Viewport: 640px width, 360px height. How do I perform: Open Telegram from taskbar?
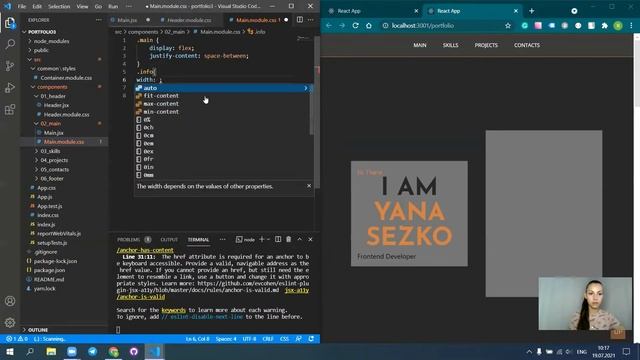click(93, 351)
